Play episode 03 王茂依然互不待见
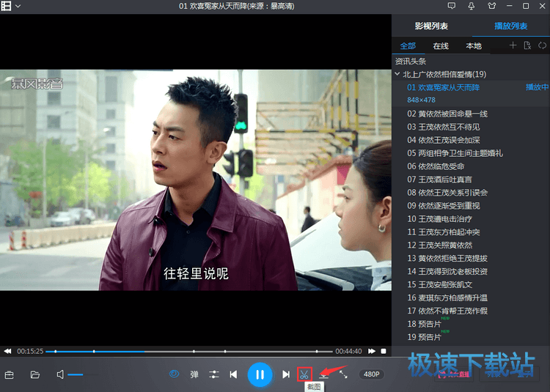The height and width of the screenshot is (392, 550). click(444, 127)
